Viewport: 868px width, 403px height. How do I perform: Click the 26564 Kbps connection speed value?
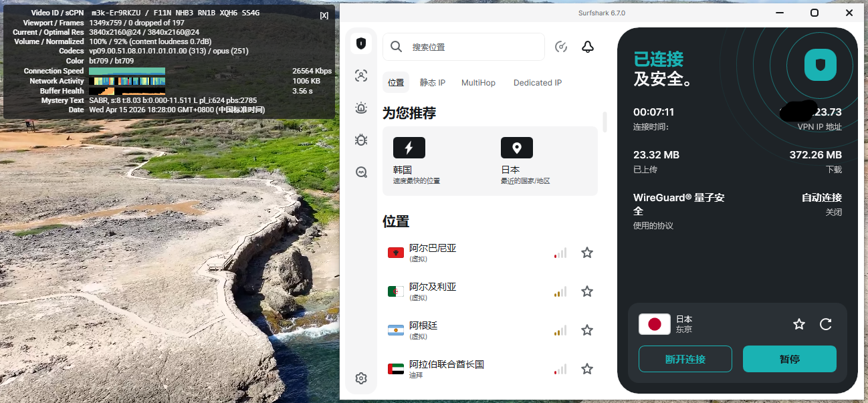[312, 71]
